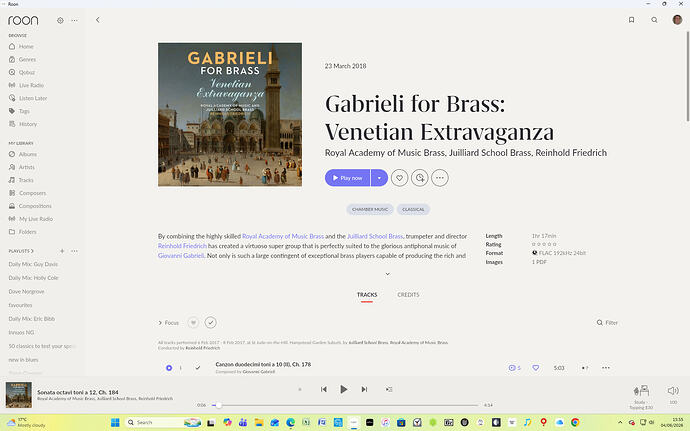This screenshot has width=690, height=431.
Task: Open album more options ellipsis button
Action: click(440, 178)
